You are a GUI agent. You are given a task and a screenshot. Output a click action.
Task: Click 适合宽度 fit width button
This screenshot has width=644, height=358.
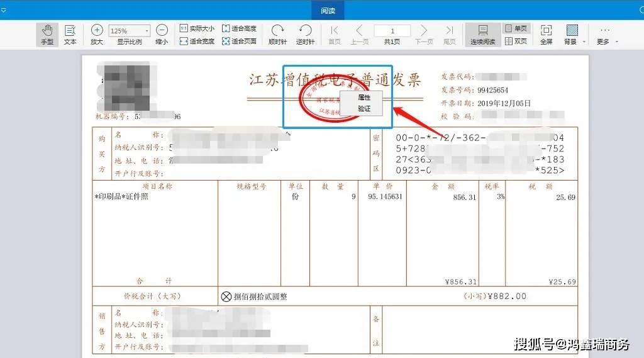click(x=197, y=41)
